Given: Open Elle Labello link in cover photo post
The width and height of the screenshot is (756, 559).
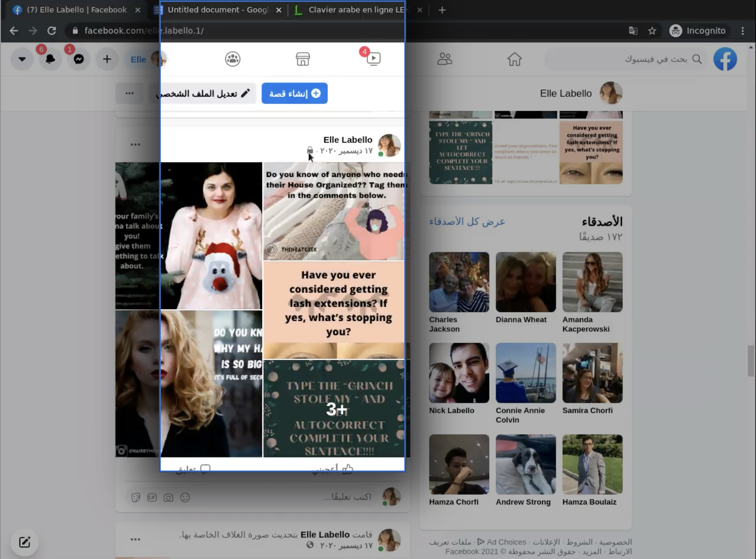Looking at the screenshot, I should click(325, 535).
